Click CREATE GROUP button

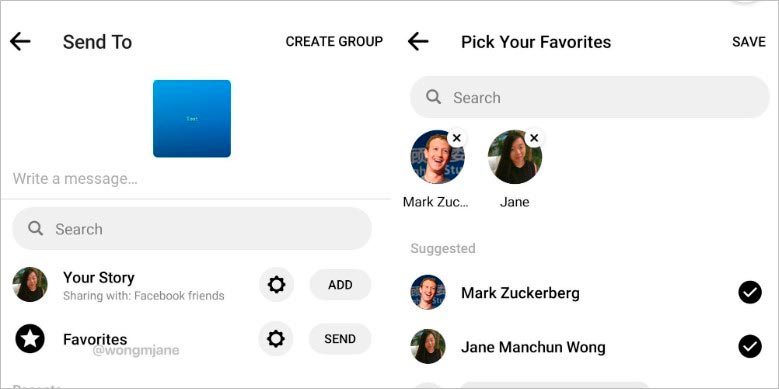coord(334,41)
